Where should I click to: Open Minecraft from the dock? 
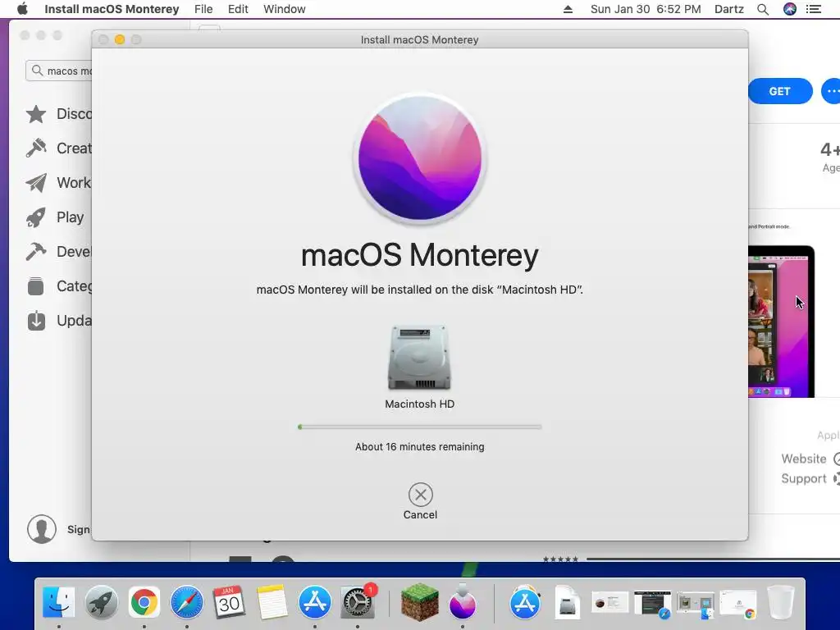coord(419,603)
